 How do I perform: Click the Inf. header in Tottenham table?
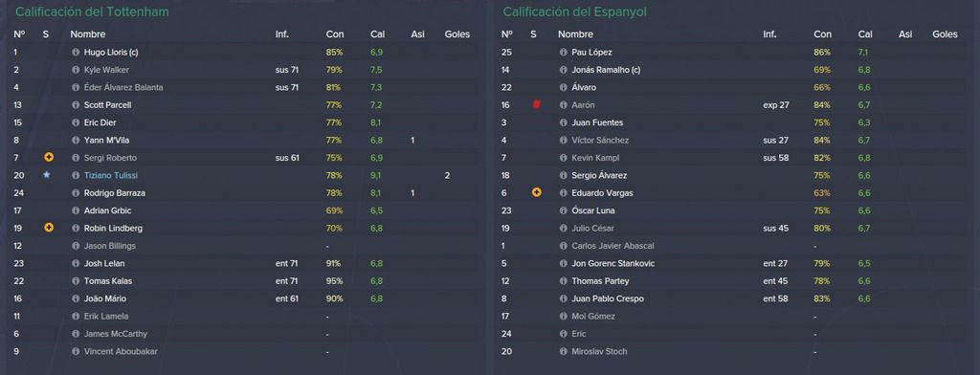[282, 34]
